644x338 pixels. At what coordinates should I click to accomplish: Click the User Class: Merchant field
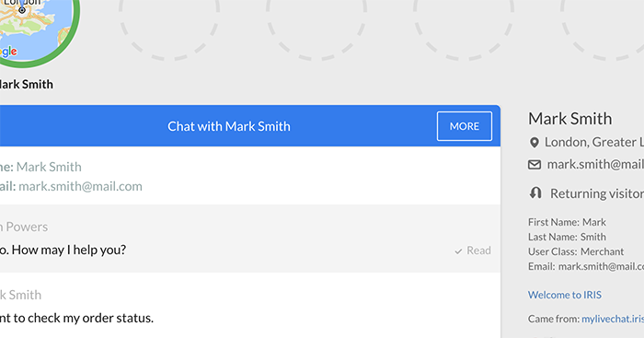[x=576, y=251]
